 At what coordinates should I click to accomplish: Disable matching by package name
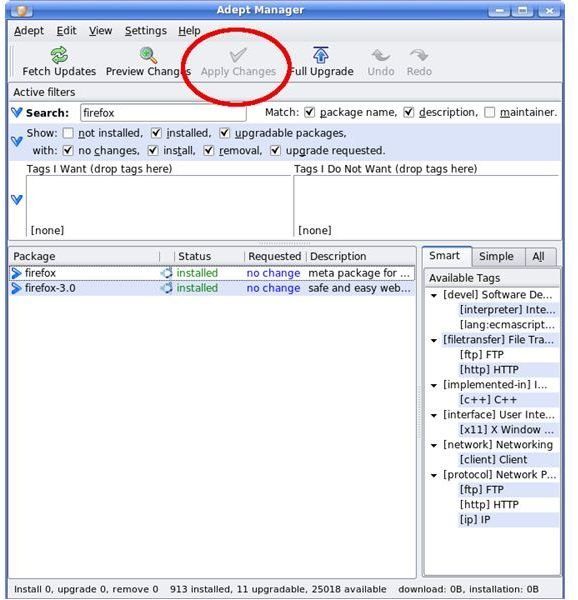coord(309,112)
